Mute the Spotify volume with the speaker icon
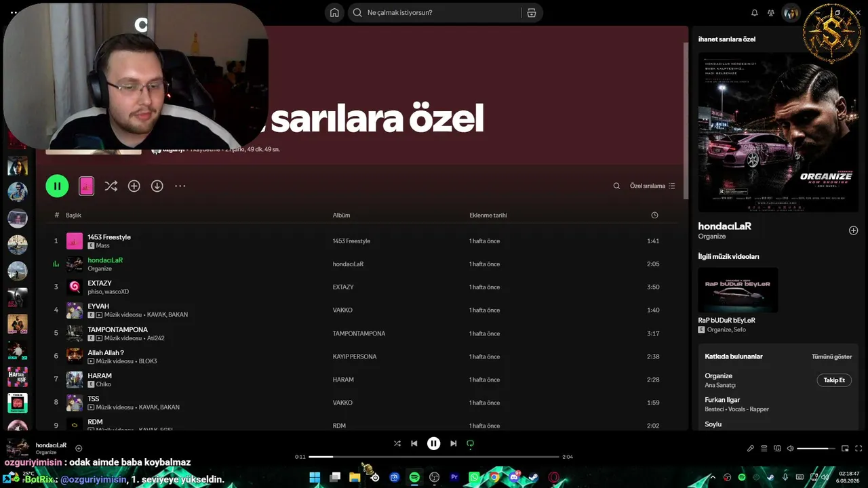The height and width of the screenshot is (488, 868). (791, 448)
